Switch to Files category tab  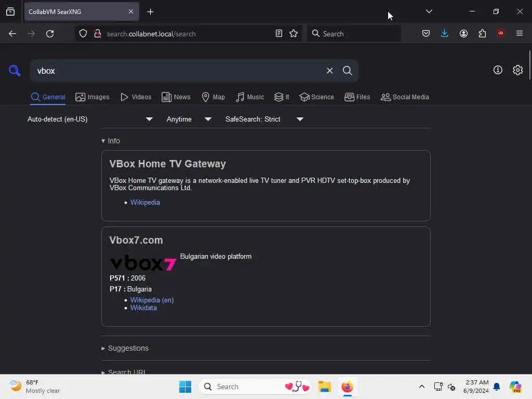[357, 97]
